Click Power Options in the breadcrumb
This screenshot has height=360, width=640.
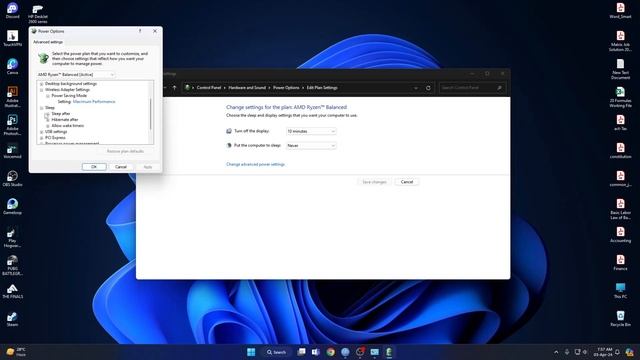[x=286, y=88]
